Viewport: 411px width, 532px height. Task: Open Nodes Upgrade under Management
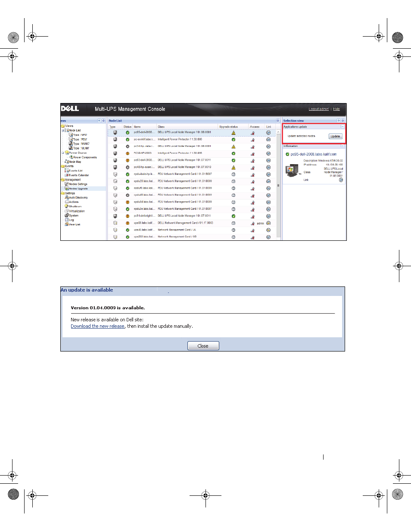(x=78, y=189)
